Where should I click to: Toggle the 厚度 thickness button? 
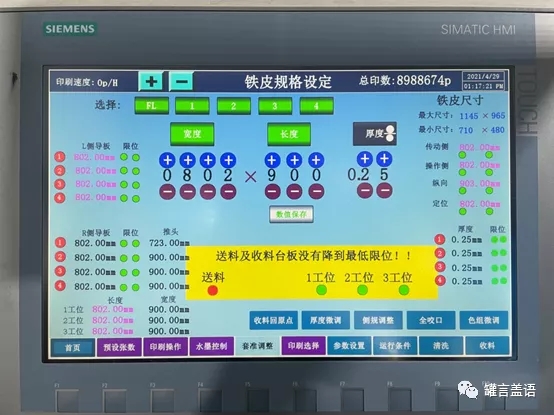point(375,134)
